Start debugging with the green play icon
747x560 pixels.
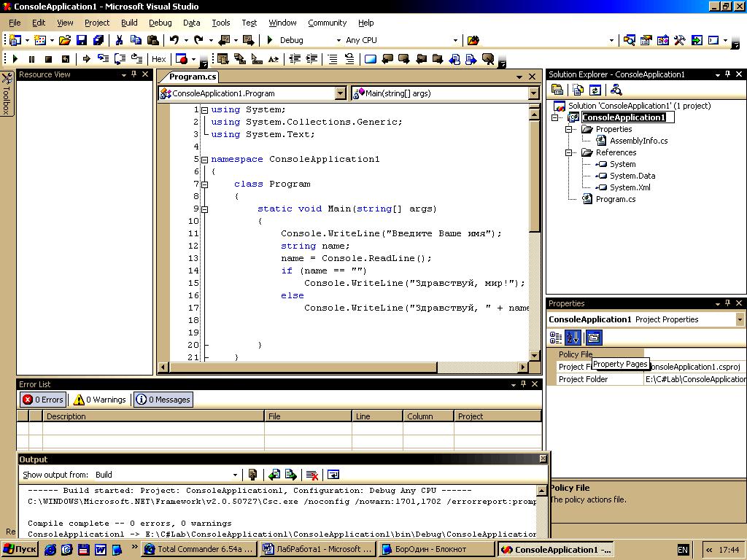point(270,40)
